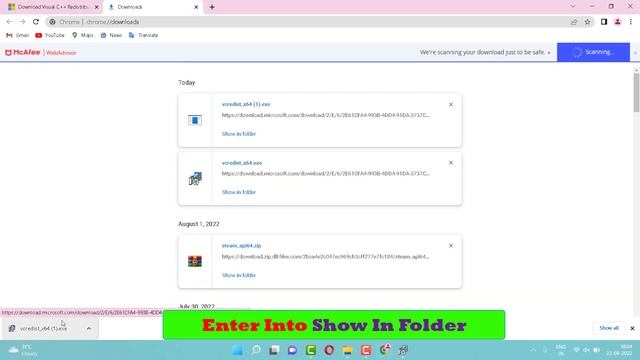The height and width of the screenshot is (360, 640).
Task: Close the Download Visual C++ tab
Action: (x=97, y=7)
